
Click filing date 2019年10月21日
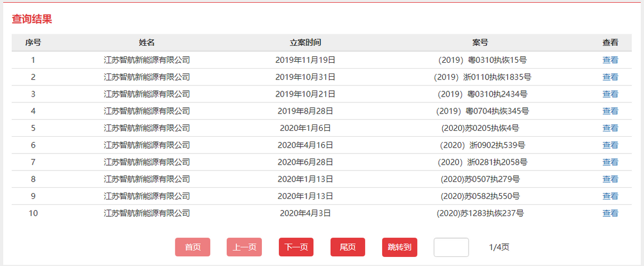(305, 94)
